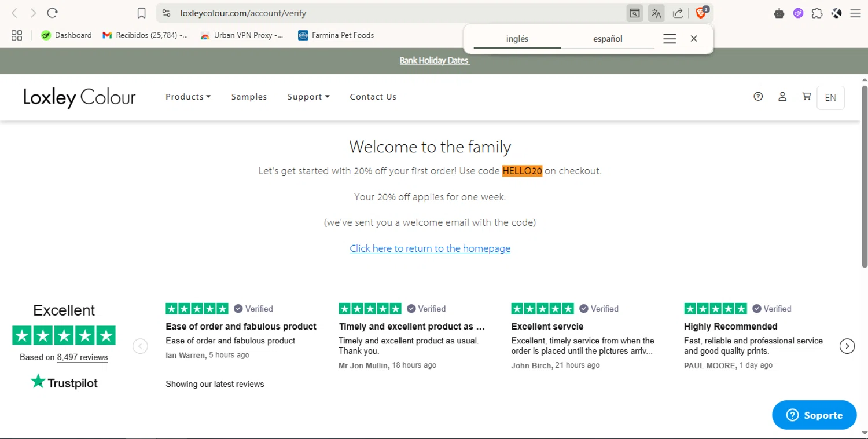This screenshot has height=439, width=868.
Task: Click the Excellent five-star rating graphic
Action: click(x=64, y=335)
